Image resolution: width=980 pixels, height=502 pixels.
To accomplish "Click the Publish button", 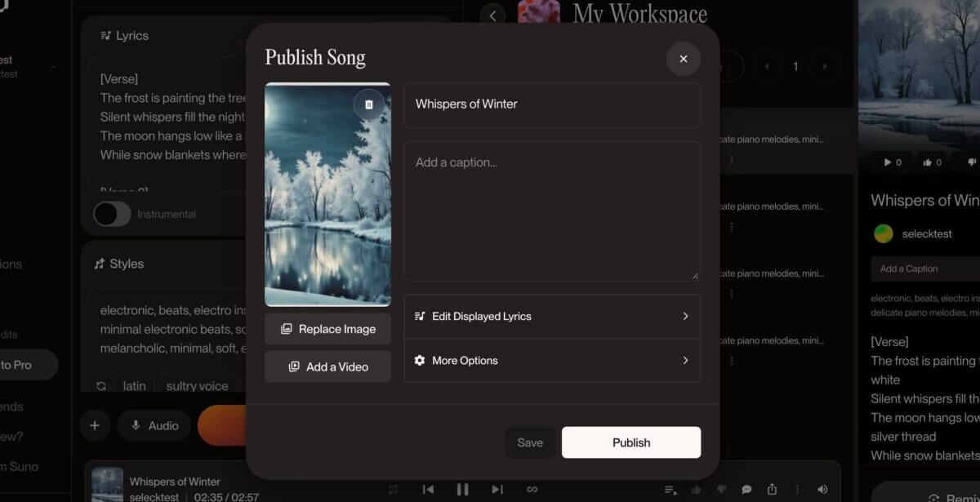I will tap(631, 442).
